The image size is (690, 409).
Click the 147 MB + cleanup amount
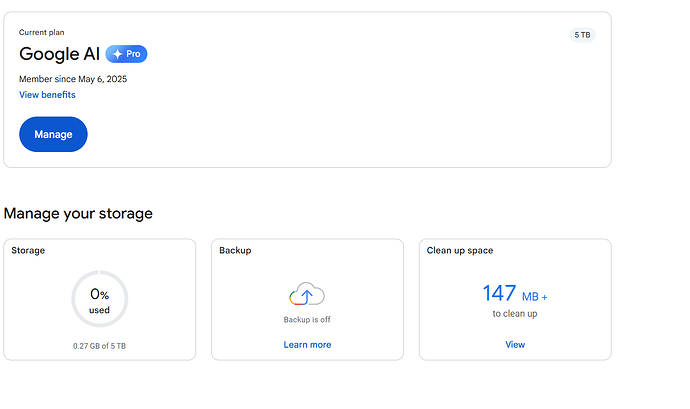tap(515, 294)
